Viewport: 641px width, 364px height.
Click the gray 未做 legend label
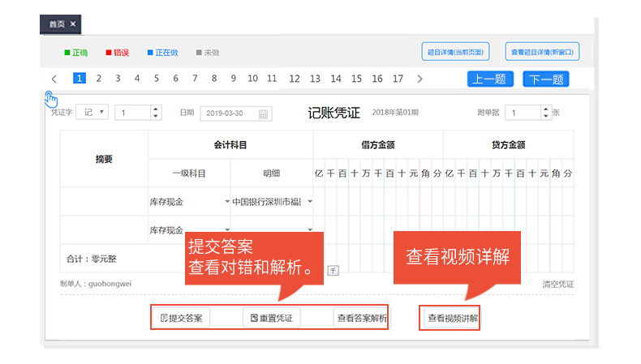(x=208, y=53)
